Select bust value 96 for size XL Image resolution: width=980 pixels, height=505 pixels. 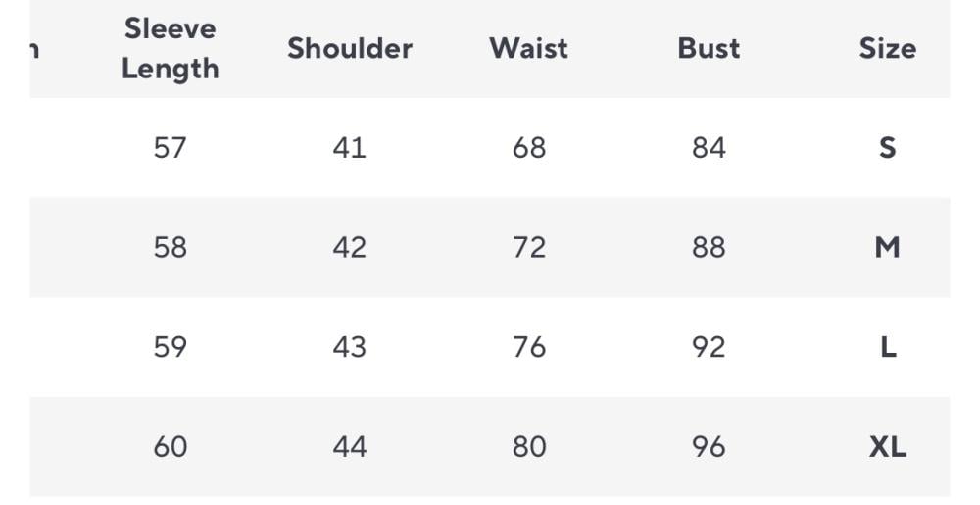coord(709,447)
